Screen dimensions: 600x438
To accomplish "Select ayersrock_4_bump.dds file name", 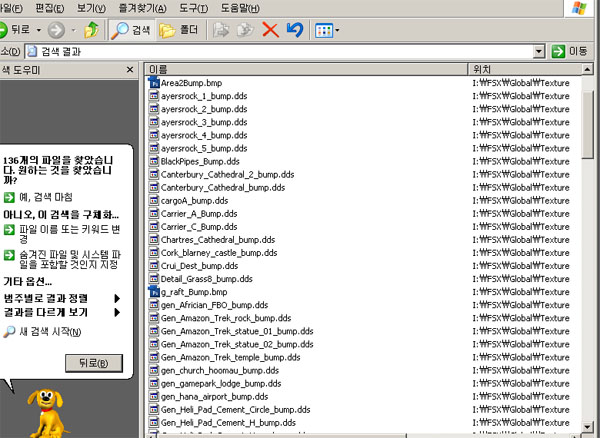I will [x=204, y=135].
